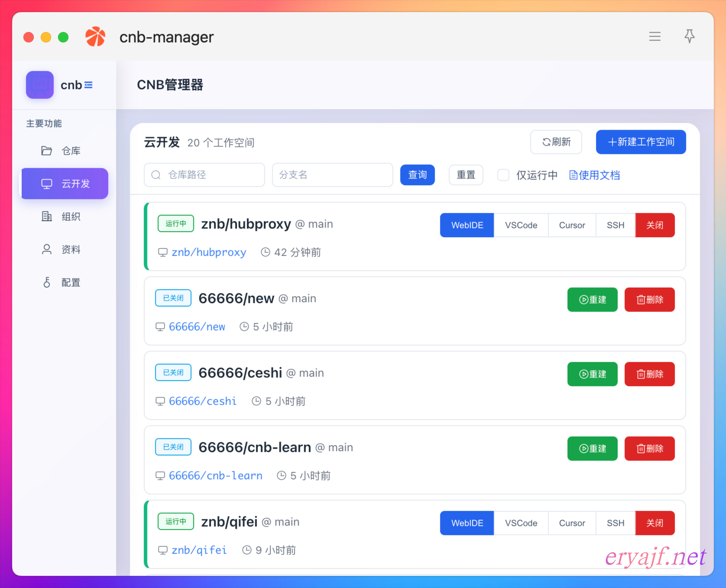Click the 查询 search button

[x=417, y=175]
